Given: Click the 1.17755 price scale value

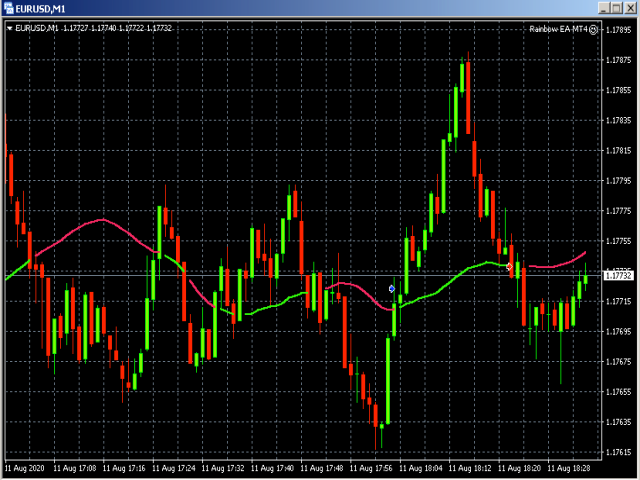Looking at the screenshot, I should point(618,241).
